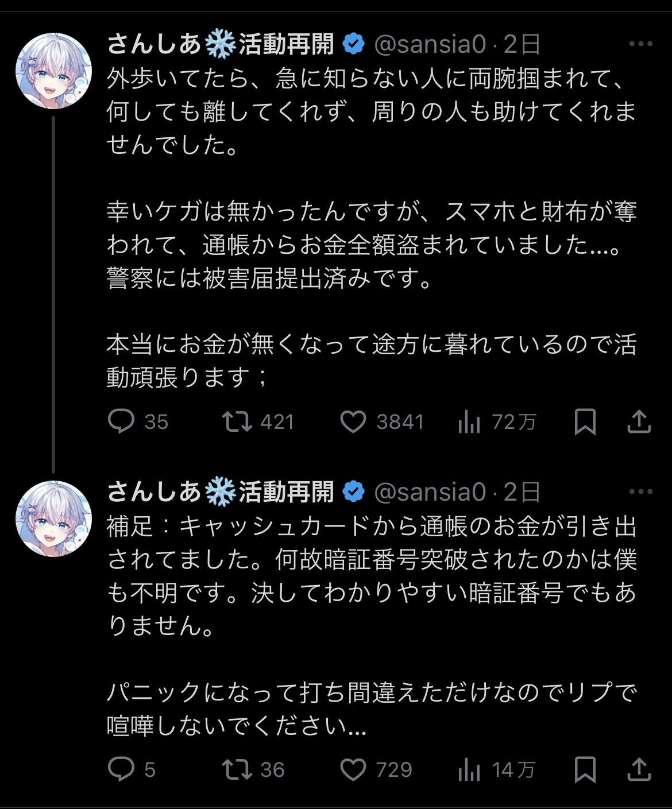The image size is (672, 809).
Task: Share the second tweet
Action: [x=639, y=769]
